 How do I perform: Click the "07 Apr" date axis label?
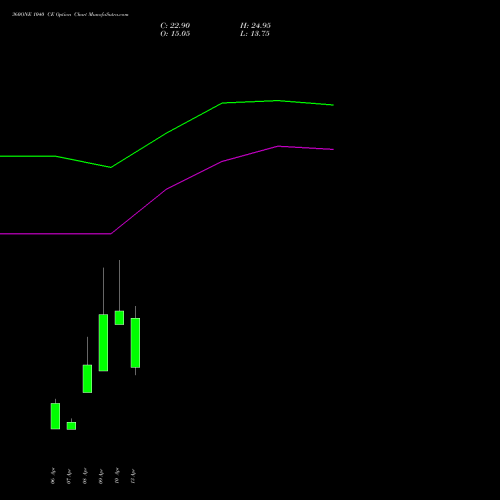[x=69, y=476]
